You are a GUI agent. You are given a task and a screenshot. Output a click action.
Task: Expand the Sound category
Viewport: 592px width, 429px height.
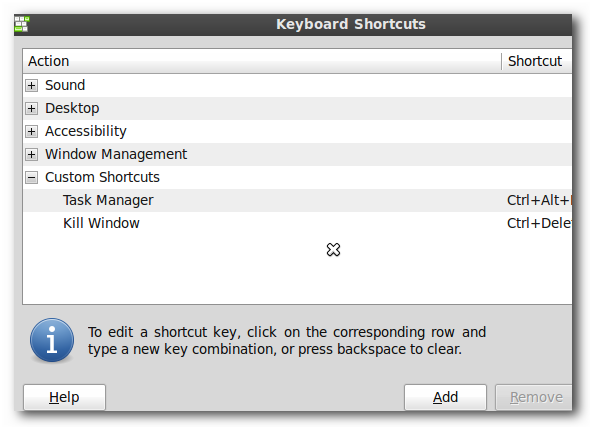coord(32,86)
